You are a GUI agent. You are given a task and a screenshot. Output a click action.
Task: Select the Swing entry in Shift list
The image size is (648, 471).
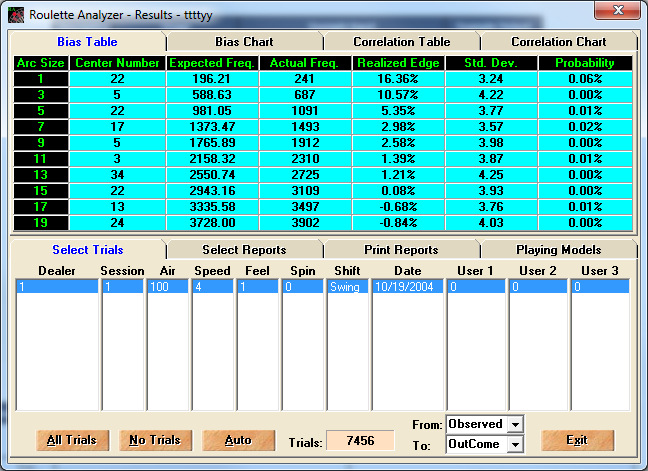point(347,286)
